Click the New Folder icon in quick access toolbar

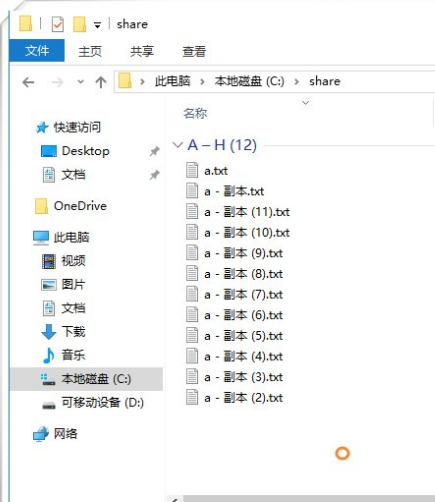[x=79, y=24]
